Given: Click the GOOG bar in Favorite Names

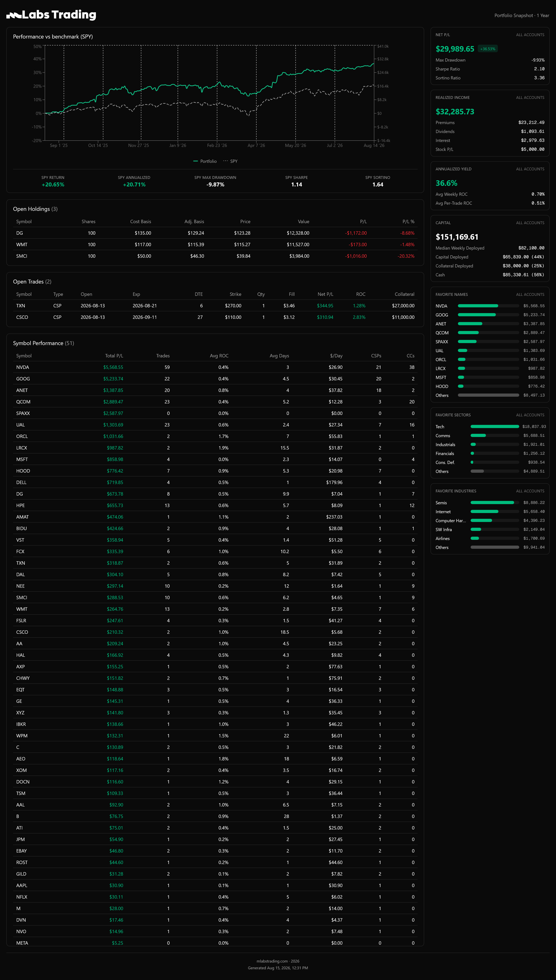Looking at the screenshot, I should click(x=488, y=315).
